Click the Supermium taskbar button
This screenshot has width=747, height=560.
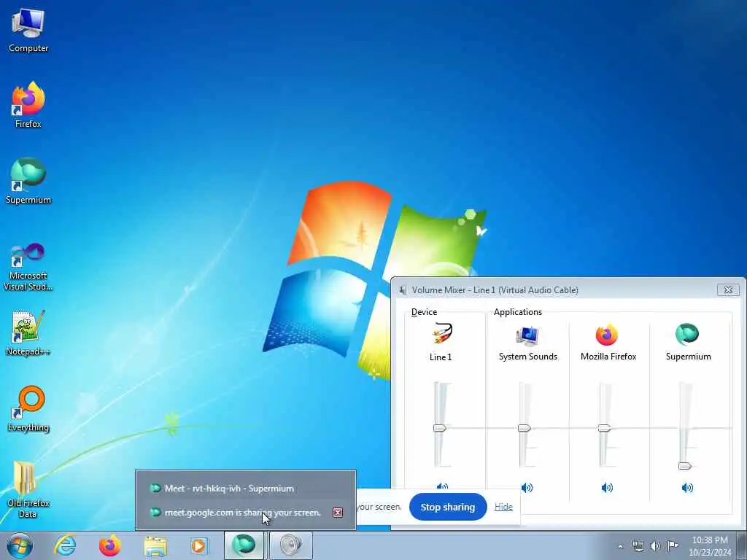click(244, 545)
